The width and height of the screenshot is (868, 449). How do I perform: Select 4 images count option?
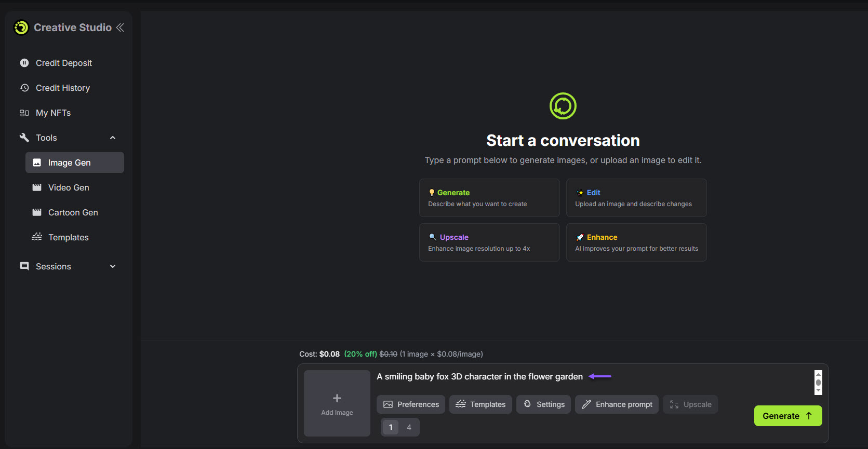pos(409,427)
